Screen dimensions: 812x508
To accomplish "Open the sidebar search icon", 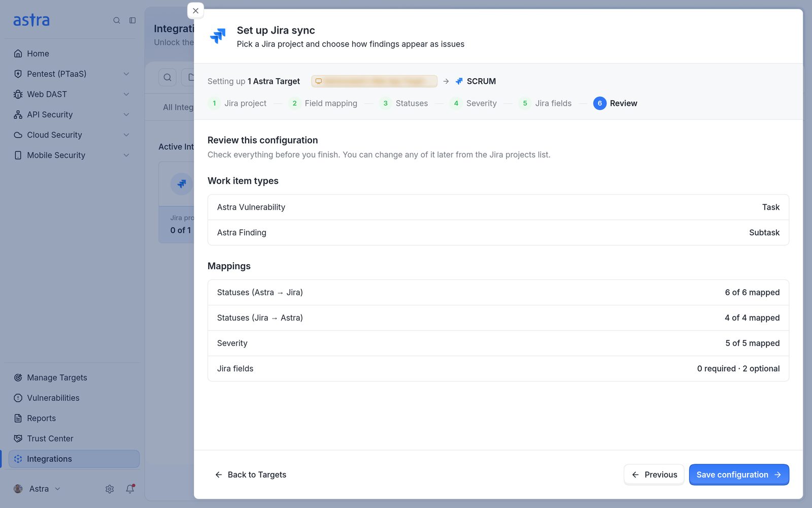I will click(117, 20).
